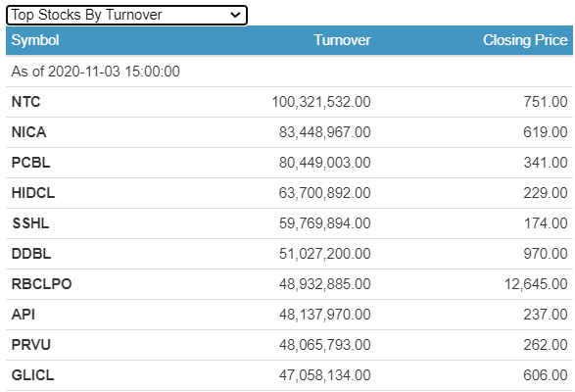
Task: Click the dropdown chevron arrow
Action: [x=235, y=15]
